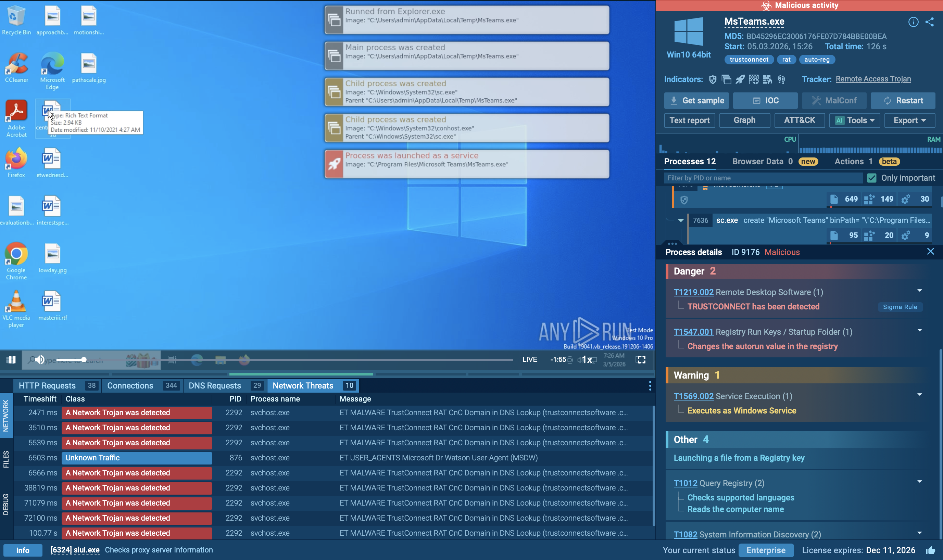The width and height of the screenshot is (943, 560).
Task: Collapse the sc.exe process entry
Action: click(x=682, y=220)
